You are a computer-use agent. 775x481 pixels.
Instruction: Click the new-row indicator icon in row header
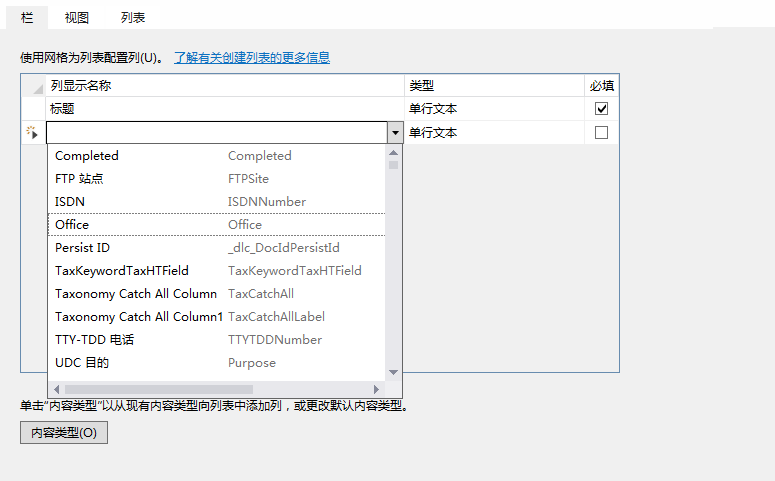click(32, 132)
